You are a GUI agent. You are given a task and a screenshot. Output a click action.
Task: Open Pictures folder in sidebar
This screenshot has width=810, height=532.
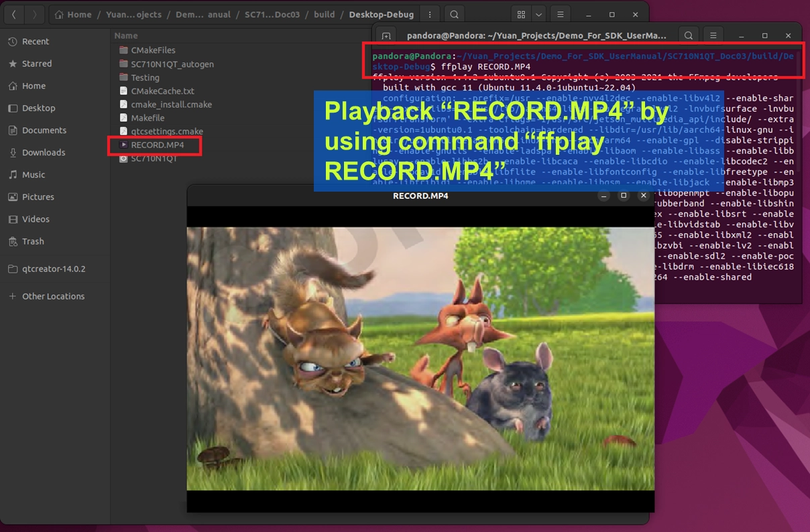click(55, 196)
